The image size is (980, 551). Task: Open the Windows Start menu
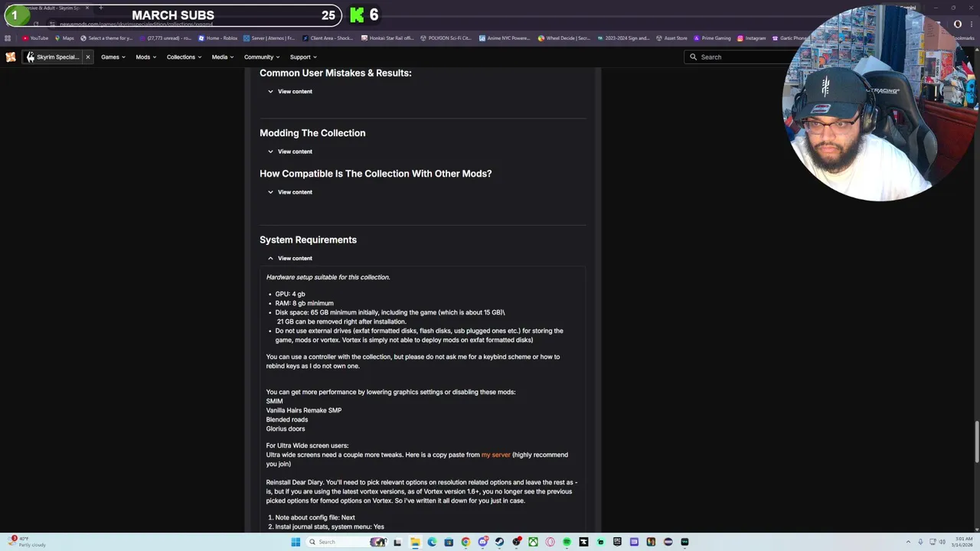(296, 542)
